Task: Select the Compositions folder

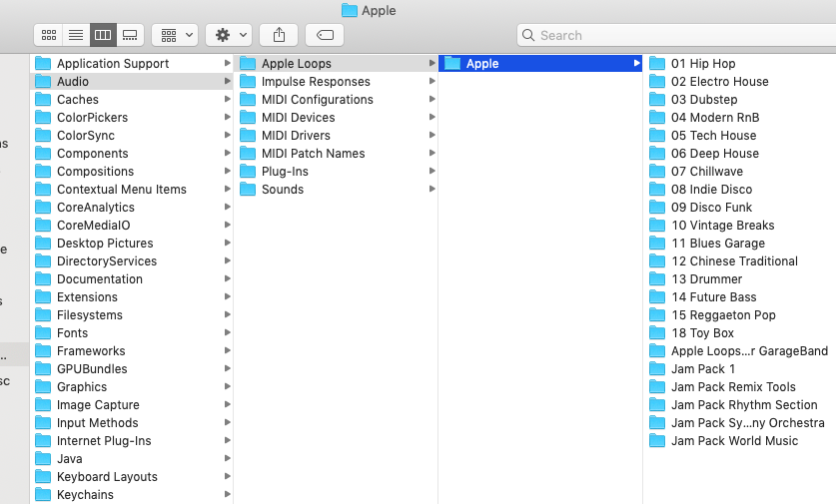Action: [132, 172]
